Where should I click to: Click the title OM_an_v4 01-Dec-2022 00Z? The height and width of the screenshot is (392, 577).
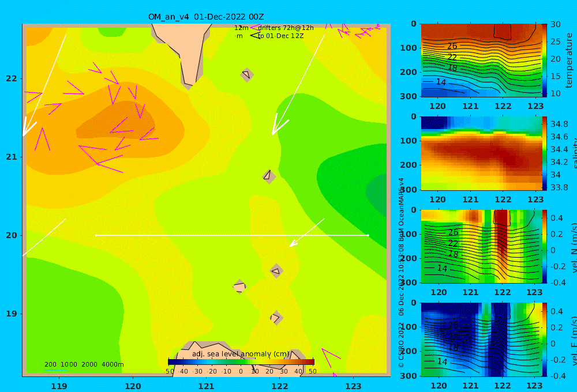[x=206, y=17]
